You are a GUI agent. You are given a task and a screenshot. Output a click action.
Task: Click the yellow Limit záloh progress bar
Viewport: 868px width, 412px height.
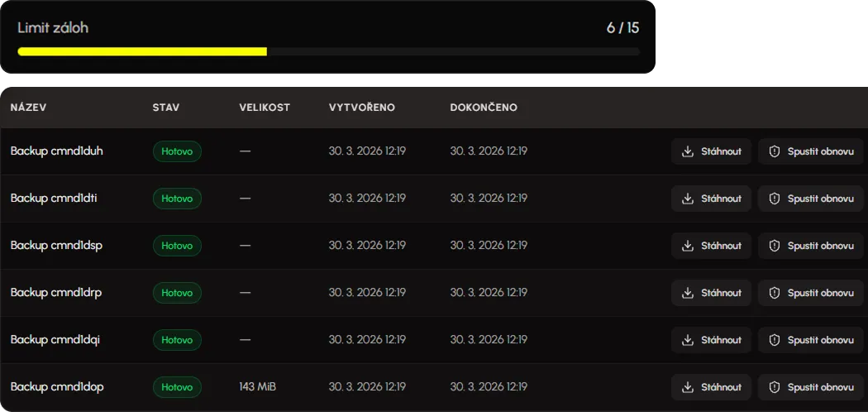[142, 51]
